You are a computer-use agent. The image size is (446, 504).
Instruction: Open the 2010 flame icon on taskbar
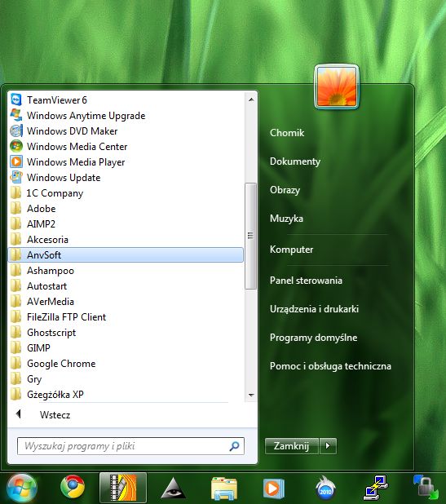tap(325, 488)
